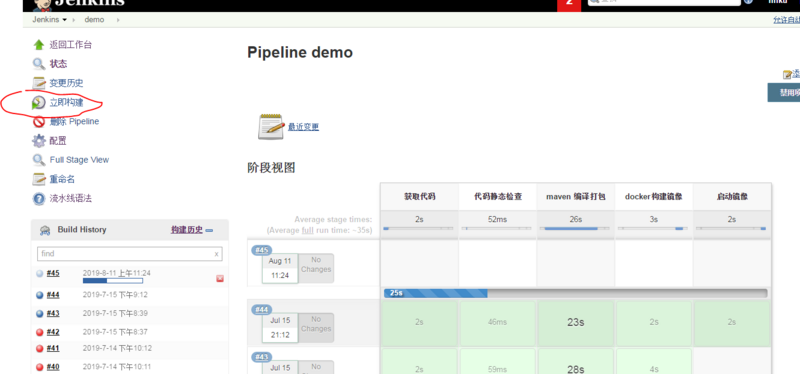Clear the find box with the x
This screenshot has height=374, width=800.
[x=216, y=254]
